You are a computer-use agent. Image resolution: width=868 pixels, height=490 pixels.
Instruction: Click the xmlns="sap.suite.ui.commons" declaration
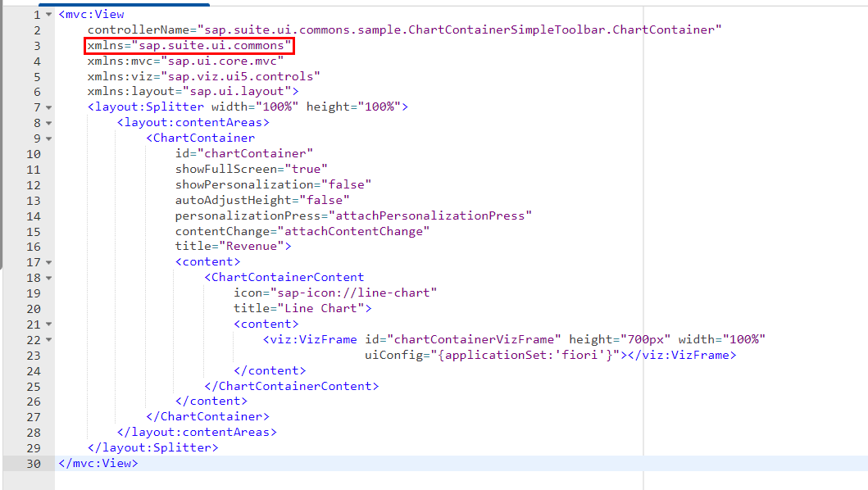click(189, 45)
